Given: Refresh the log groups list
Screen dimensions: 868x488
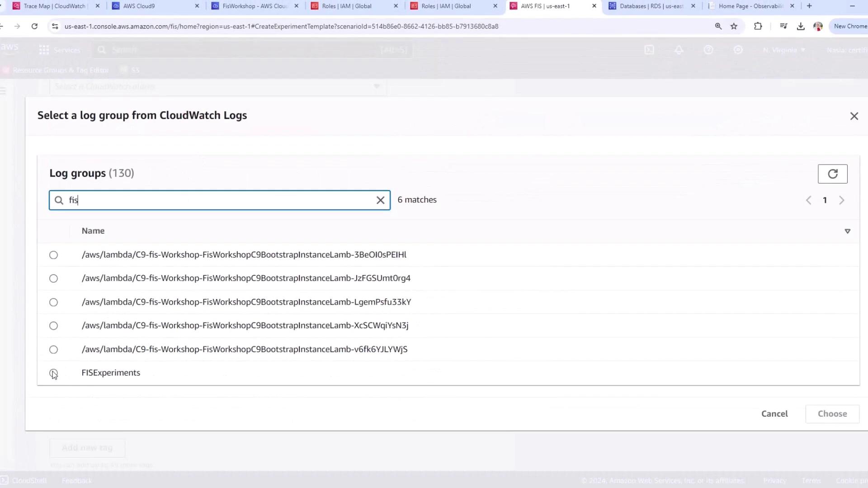Looking at the screenshot, I should [x=832, y=174].
